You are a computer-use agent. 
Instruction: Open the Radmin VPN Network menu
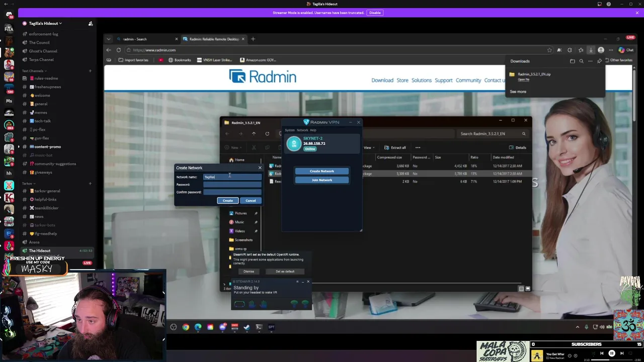(302, 130)
